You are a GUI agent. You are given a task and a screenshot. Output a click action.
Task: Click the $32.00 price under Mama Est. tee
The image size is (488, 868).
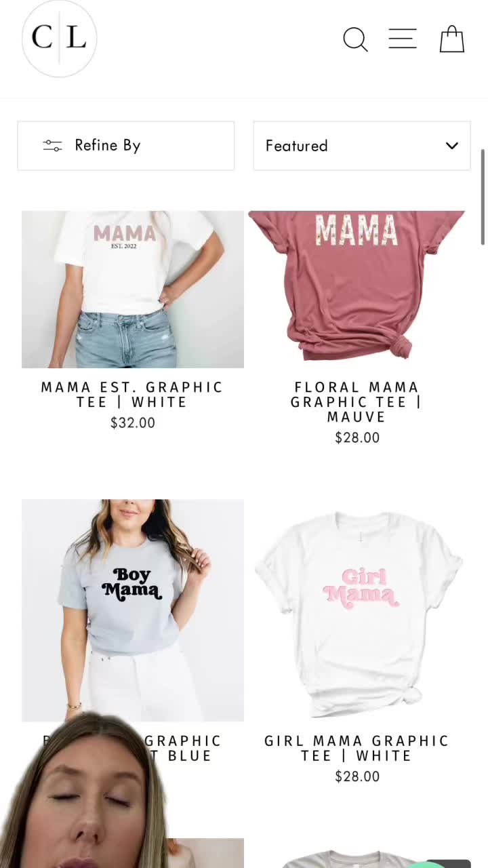coord(133,423)
